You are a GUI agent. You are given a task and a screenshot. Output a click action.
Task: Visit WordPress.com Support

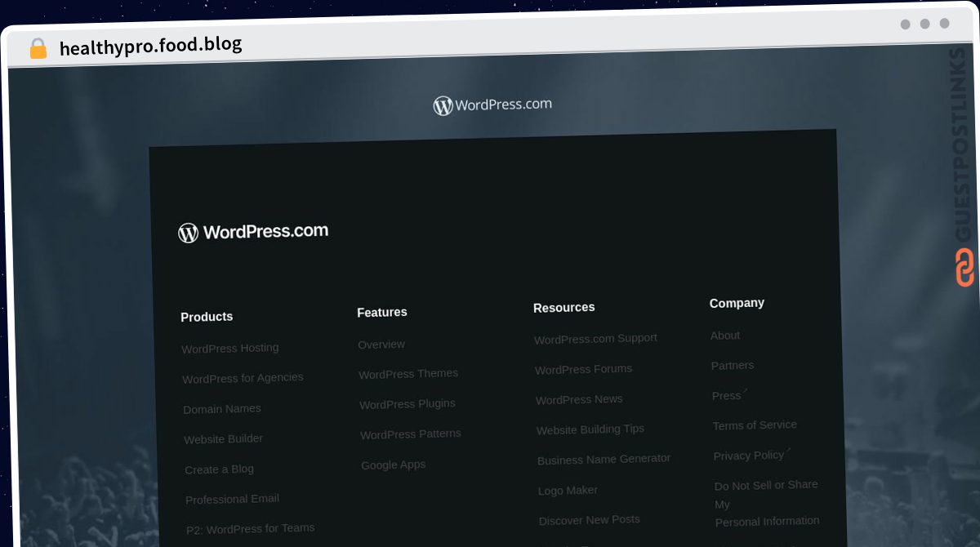click(x=596, y=338)
